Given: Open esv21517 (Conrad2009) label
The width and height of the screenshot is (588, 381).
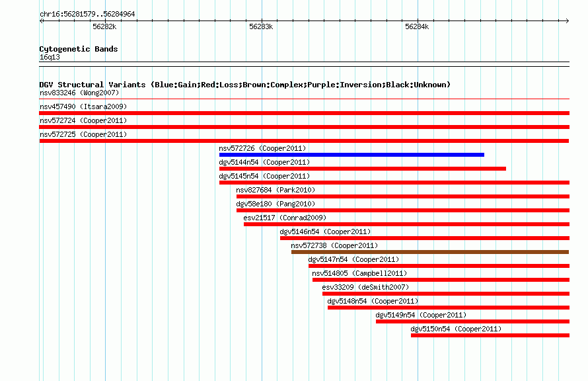Looking at the screenshot, I should (285, 218).
